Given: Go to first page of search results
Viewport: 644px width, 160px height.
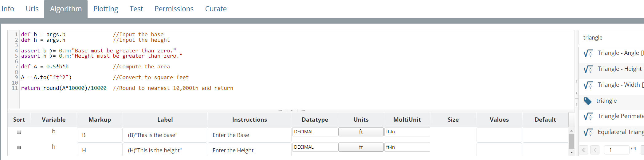Looking at the screenshot, I should click(583, 150).
